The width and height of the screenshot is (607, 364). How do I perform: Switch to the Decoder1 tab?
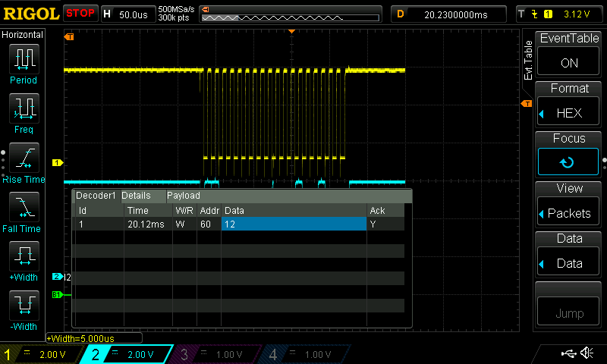(96, 196)
